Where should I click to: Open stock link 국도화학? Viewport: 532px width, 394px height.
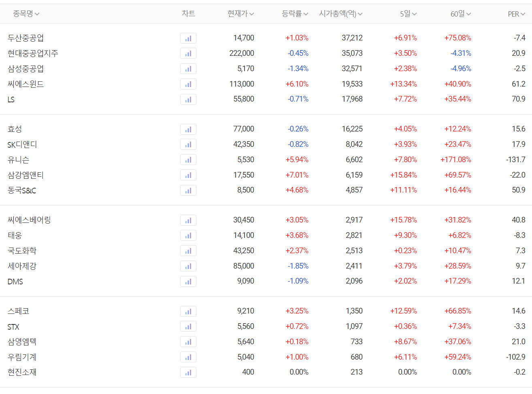[x=22, y=251]
